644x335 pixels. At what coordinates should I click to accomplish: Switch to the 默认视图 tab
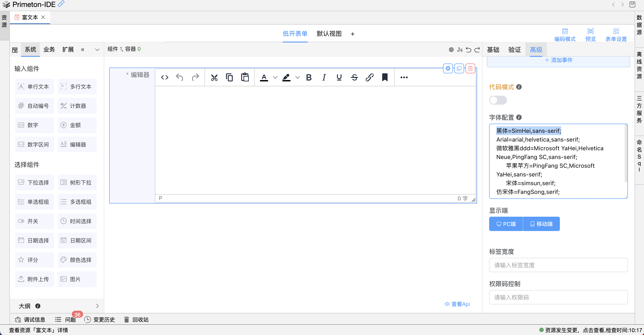coord(329,34)
